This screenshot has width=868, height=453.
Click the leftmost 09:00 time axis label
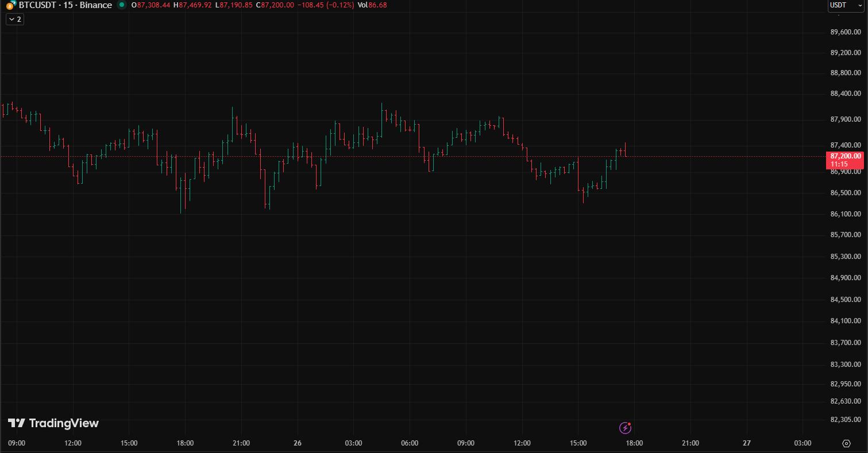pos(17,443)
